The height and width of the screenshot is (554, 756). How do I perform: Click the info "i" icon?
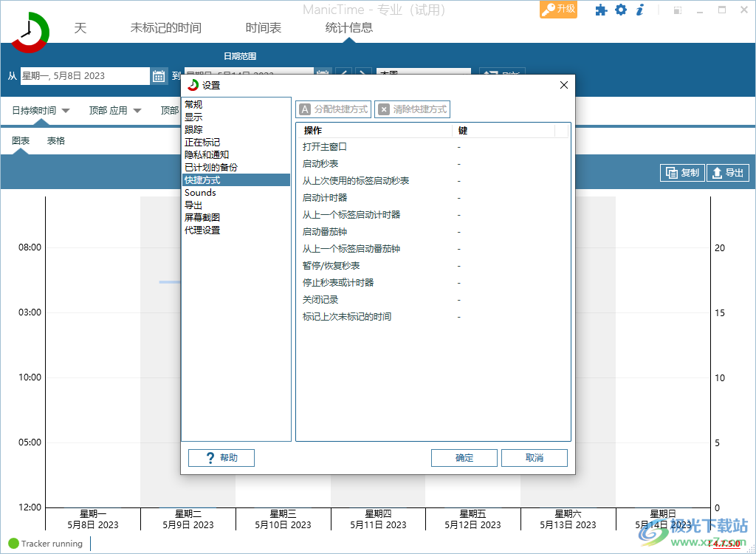640,10
